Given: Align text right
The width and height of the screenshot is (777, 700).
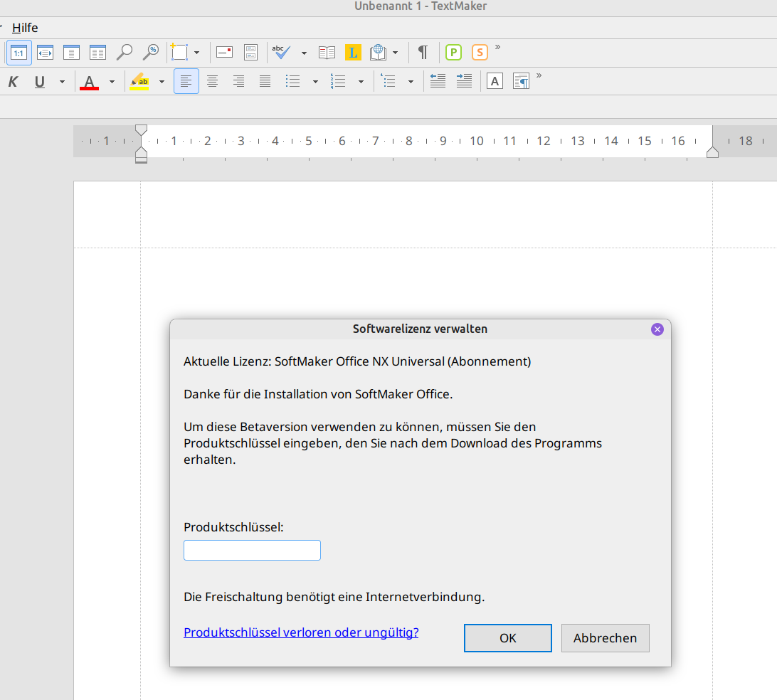Looking at the screenshot, I should click(239, 81).
